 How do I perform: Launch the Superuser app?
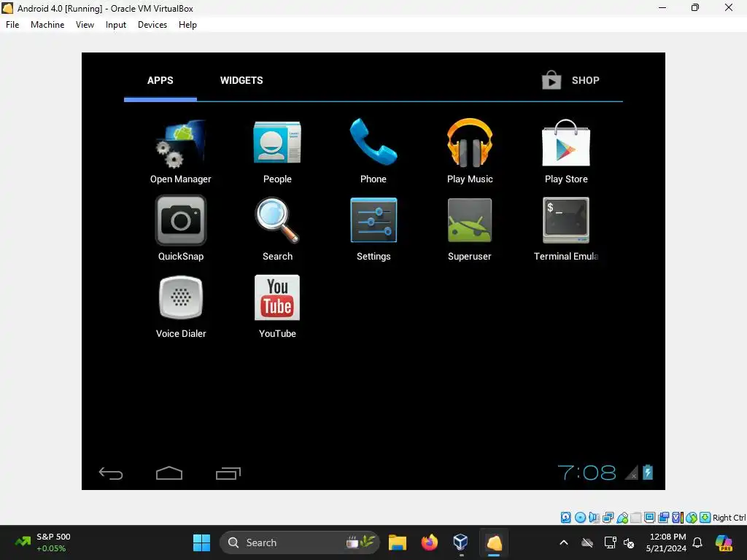click(x=470, y=228)
